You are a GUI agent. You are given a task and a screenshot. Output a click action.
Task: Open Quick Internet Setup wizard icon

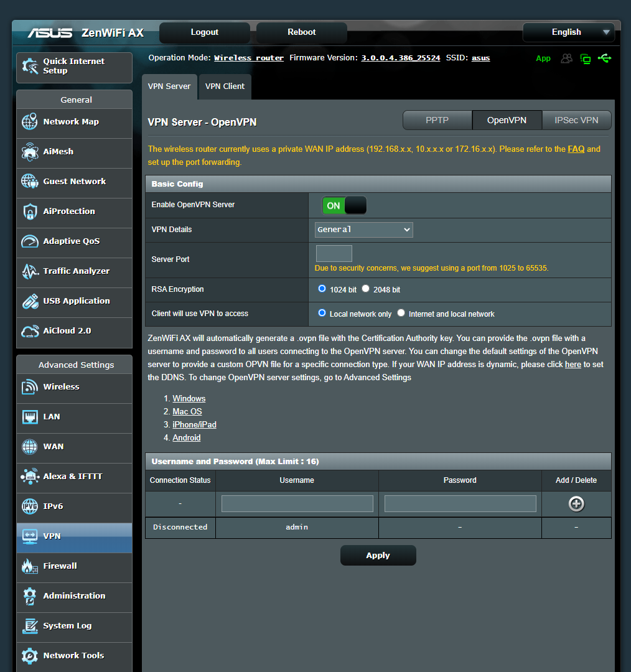point(30,66)
